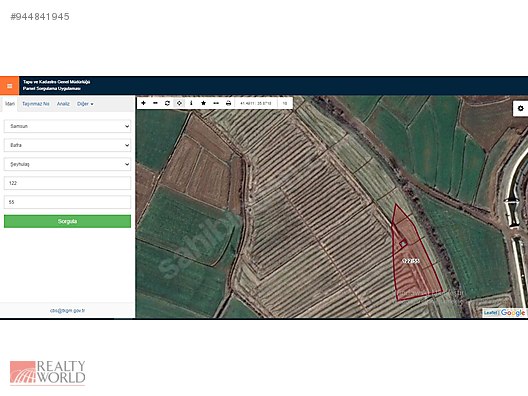528x396 pixels.
Task: Click the print map icon
Action: point(228,103)
